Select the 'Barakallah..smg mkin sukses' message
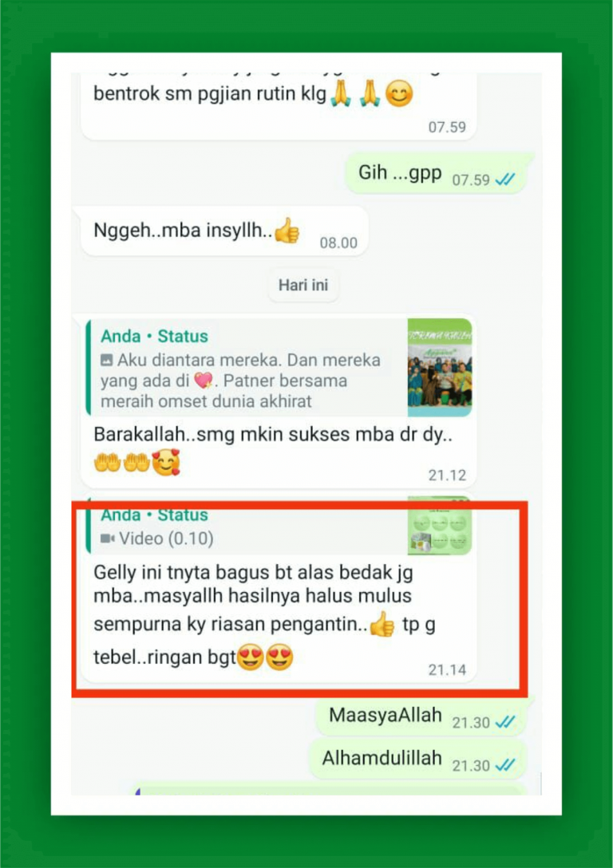This screenshot has height=868, width=613. [x=279, y=400]
